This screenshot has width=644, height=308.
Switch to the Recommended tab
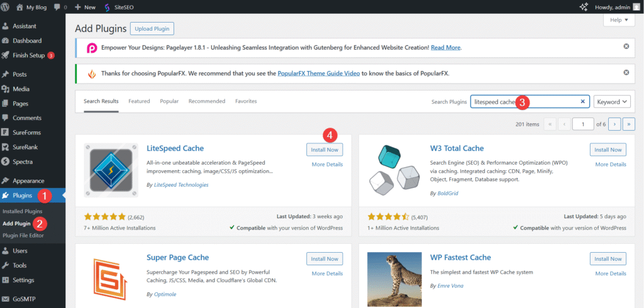[206, 101]
